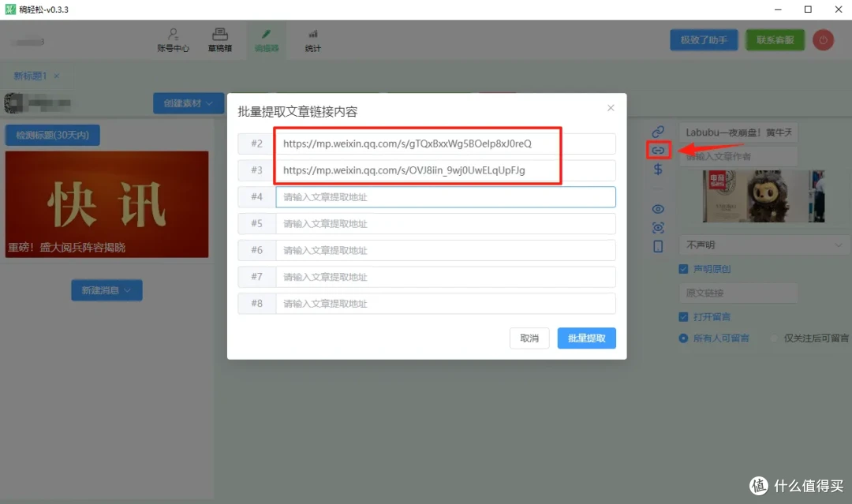
Task: Open the 新建消息 dropdown
Action: (106, 290)
